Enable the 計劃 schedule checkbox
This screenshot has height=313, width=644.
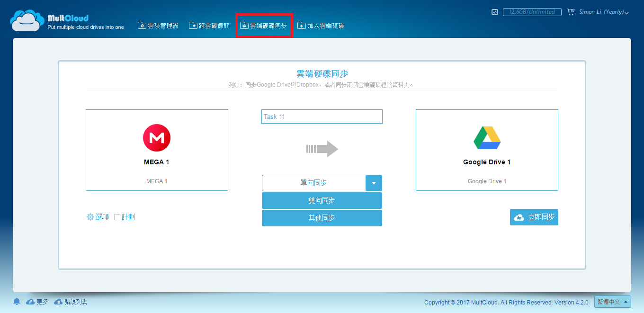tap(117, 217)
